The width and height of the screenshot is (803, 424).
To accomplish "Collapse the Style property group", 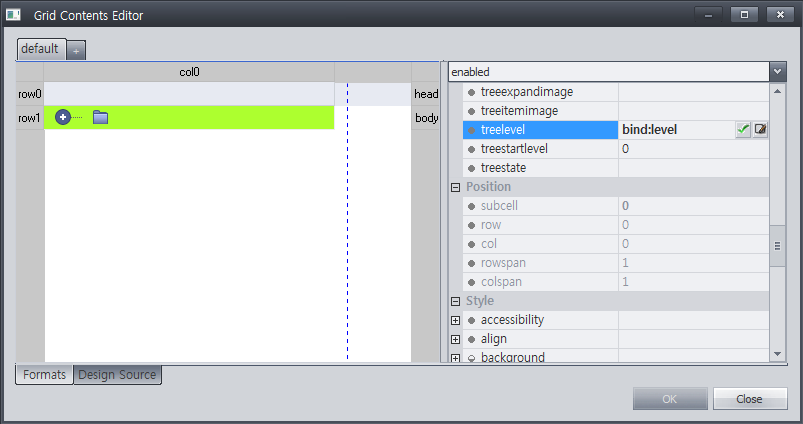I will coord(456,301).
